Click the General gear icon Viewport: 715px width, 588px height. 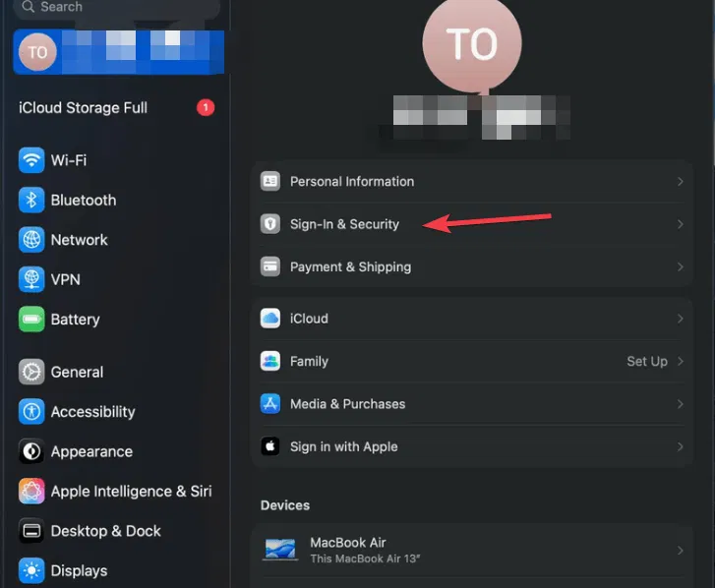(31, 372)
